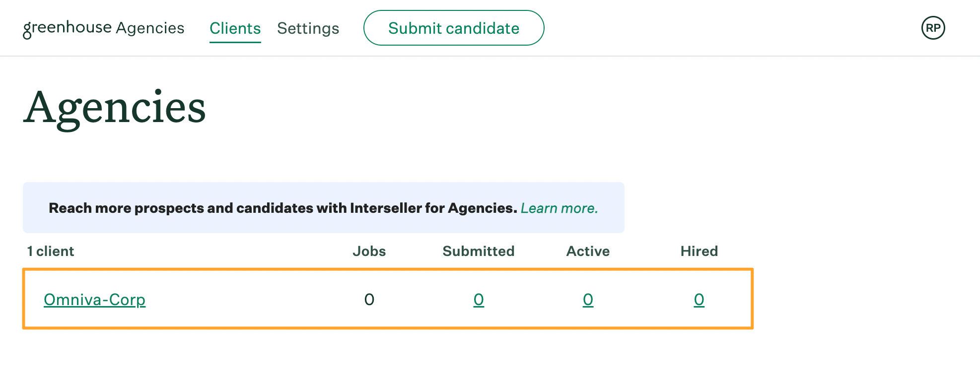
Task: Click the Jobs count for Omniva-Corp
Action: [369, 300]
